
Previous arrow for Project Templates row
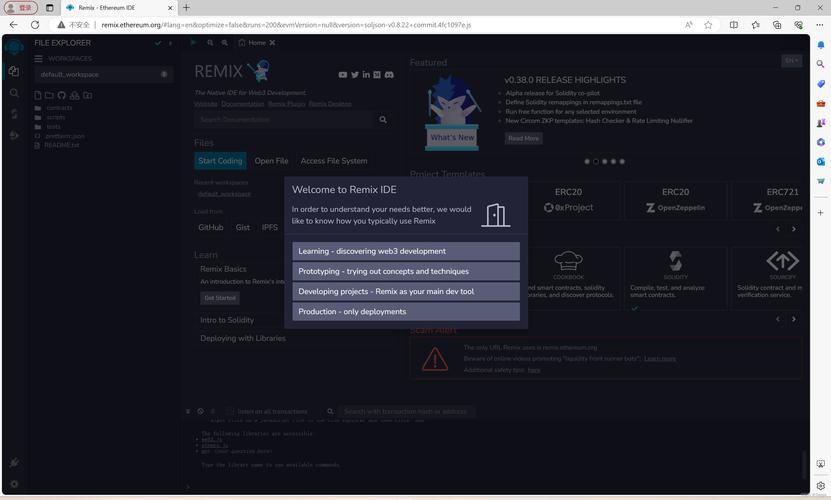click(x=777, y=229)
